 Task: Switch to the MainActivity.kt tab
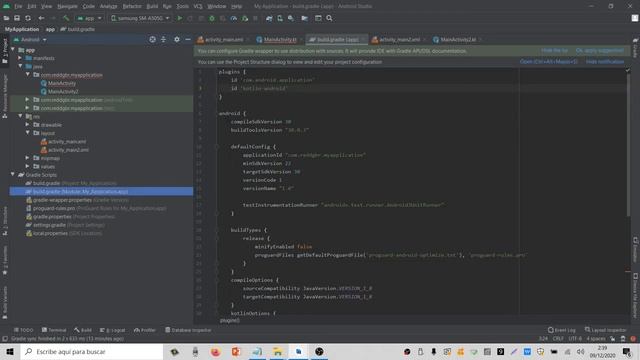280,40
